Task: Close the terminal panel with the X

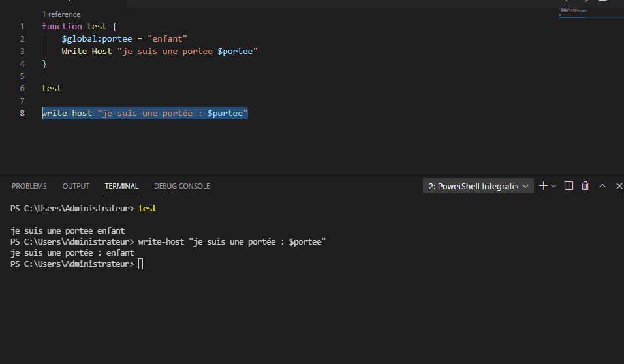Action: coord(618,186)
